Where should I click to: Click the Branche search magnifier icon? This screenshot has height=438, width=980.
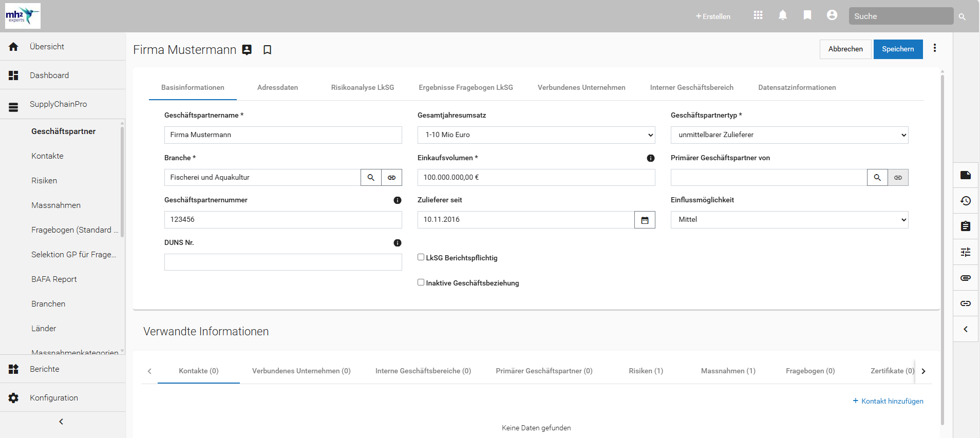[x=371, y=178]
